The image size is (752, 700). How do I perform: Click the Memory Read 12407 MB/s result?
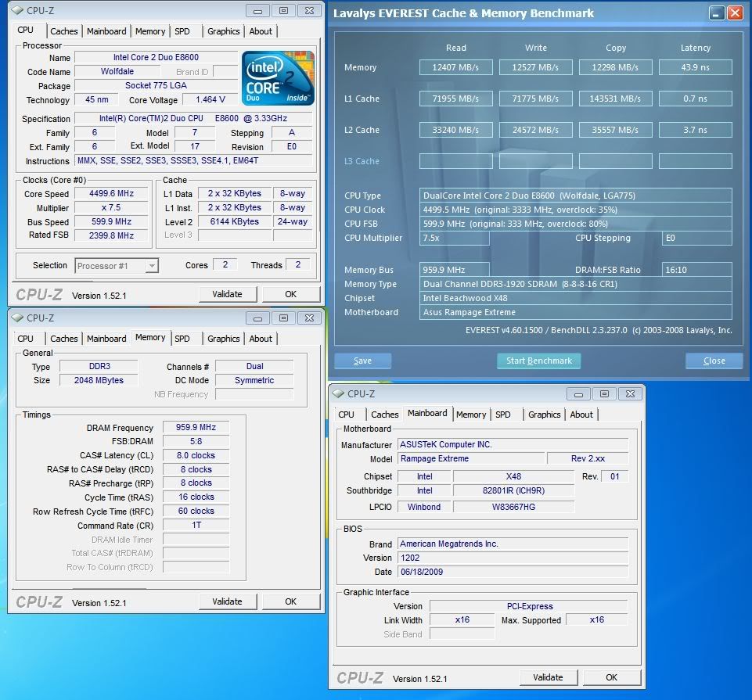[x=455, y=67]
